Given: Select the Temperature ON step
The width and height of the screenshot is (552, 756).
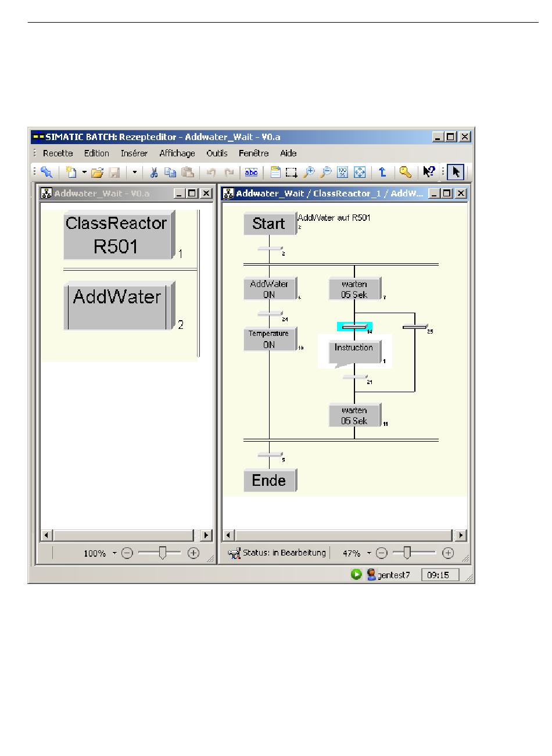Looking at the screenshot, I should point(270,339).
